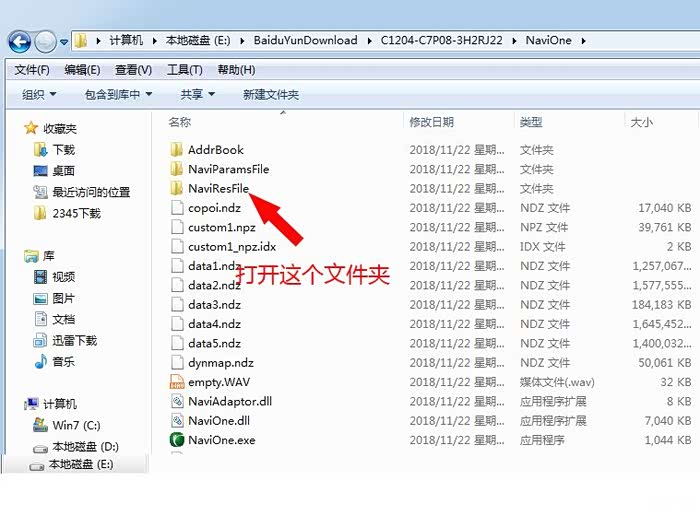Select copoi.ndz file icon

[177, 208]
